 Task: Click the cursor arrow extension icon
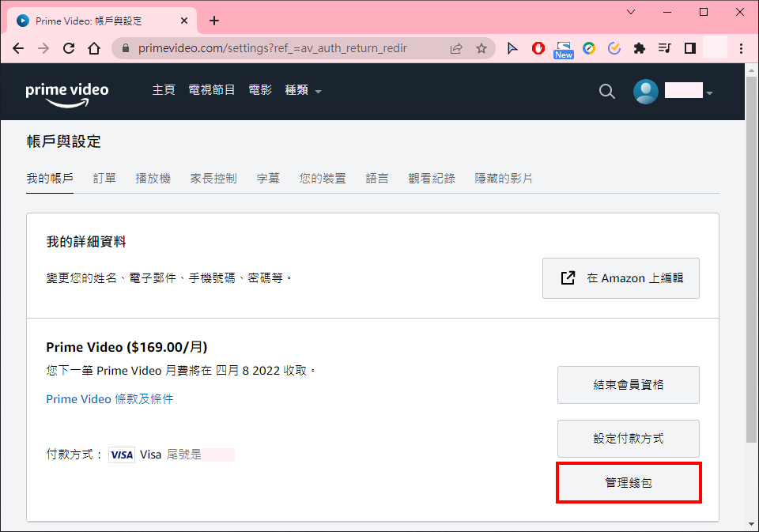(x=512, y=48)
